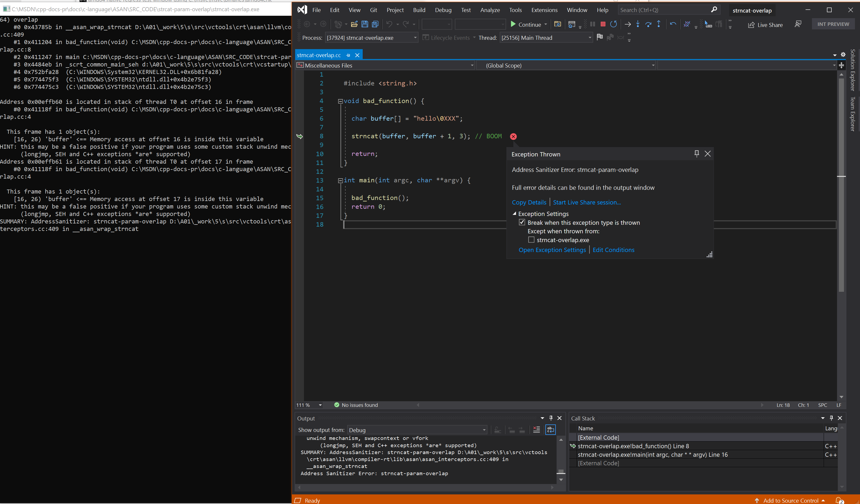
Task: Toggle 'Break when this exception type is thrown' checkbox
Action: tap(522, 222)
